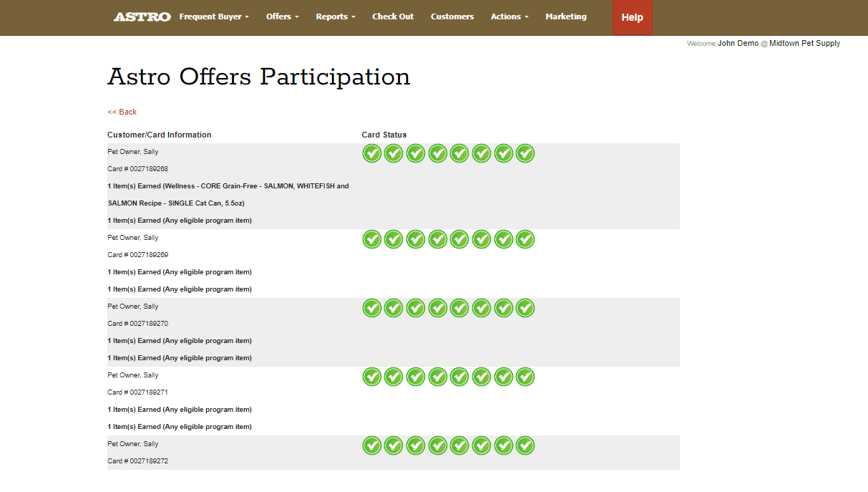Click first green checkmark for card 0027189272
Screen dimensions: 868x492
(x=371, y=445)
